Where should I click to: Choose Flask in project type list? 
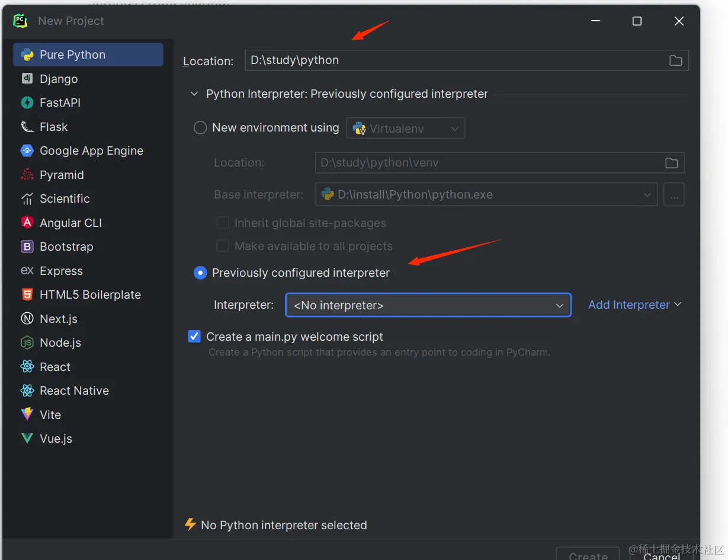88,127
